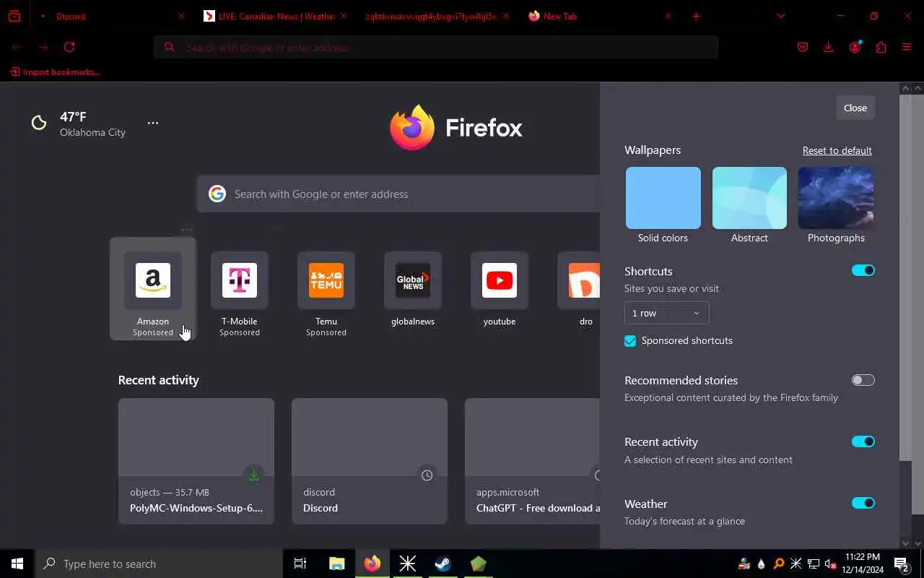Open the youtube shortcut tile
The width and height of the screenshot is (924, 578).
(500, 289)
